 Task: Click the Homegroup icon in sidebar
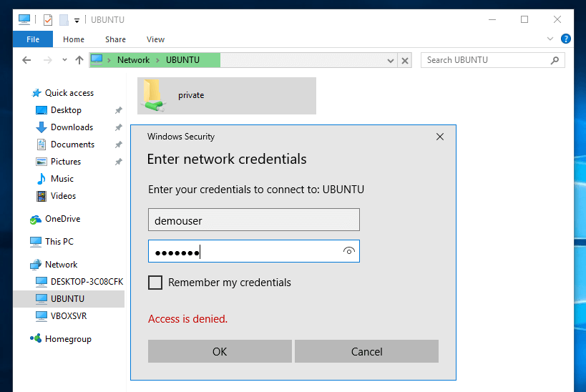click(x=35, y=339)
